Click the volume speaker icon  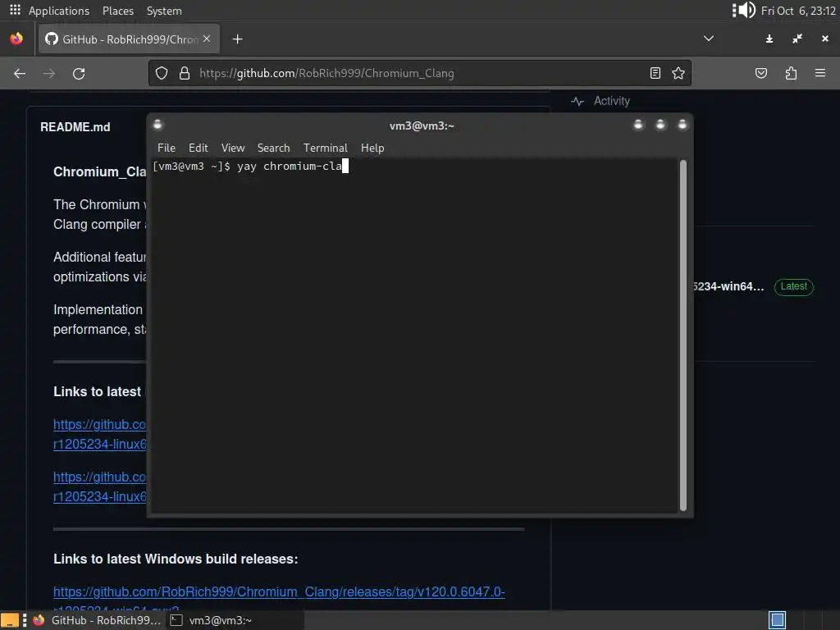tap(746, 10)
